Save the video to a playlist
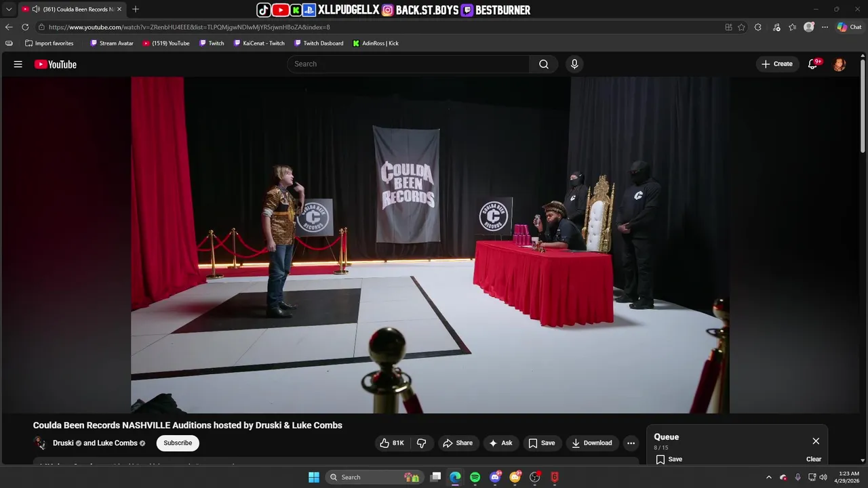Image resolution: width=868 pixels, height=488 pixels. [x=542, y=443]
